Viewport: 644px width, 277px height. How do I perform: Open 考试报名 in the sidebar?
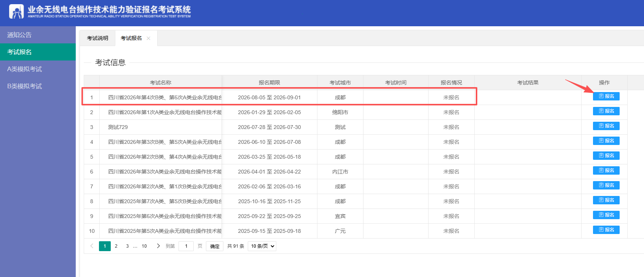38,52
